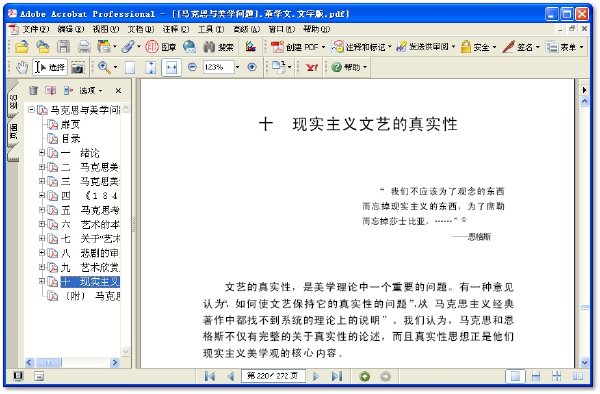Click the page number field 第 220/272 页
Viewport: 600px width, 394px height.
coord(273,376)
